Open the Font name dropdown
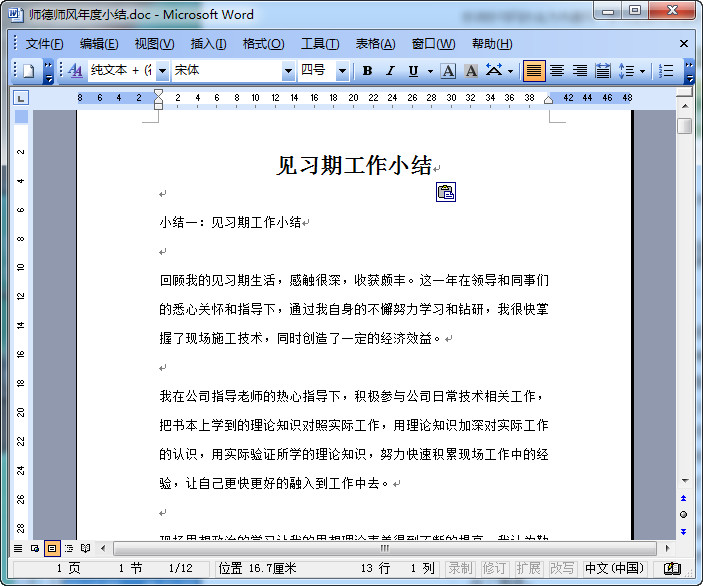 point(288,71)
